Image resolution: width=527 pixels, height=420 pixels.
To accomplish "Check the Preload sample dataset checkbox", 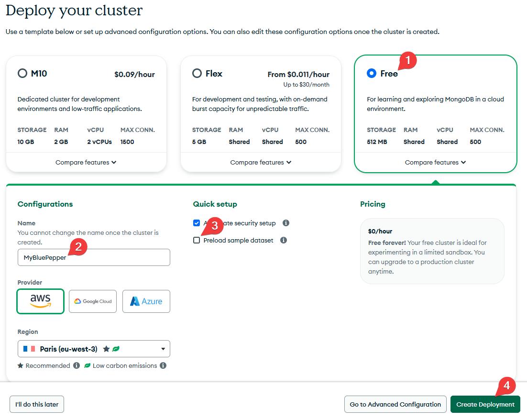I will click(197, 240).
